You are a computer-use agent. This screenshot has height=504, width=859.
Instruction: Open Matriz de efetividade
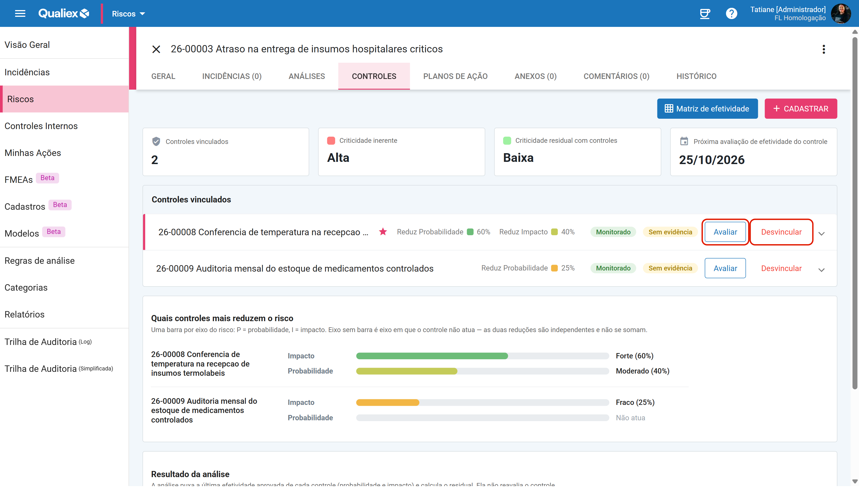point(707,109)
